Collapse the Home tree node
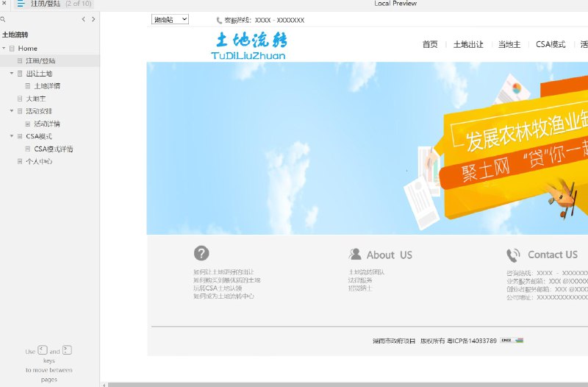The height and width of the screenshot is (387, 588). (x=4, y=49)
